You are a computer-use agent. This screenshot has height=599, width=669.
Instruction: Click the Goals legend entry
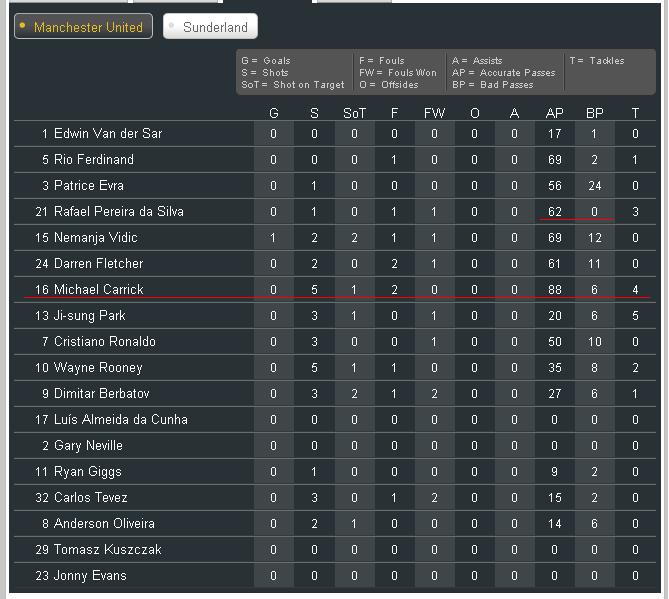coord(266,61)
